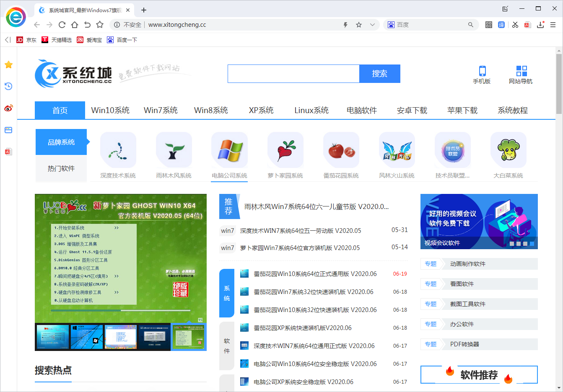
Task: Click the sidebar card panel icon
Action: [8, 130]
